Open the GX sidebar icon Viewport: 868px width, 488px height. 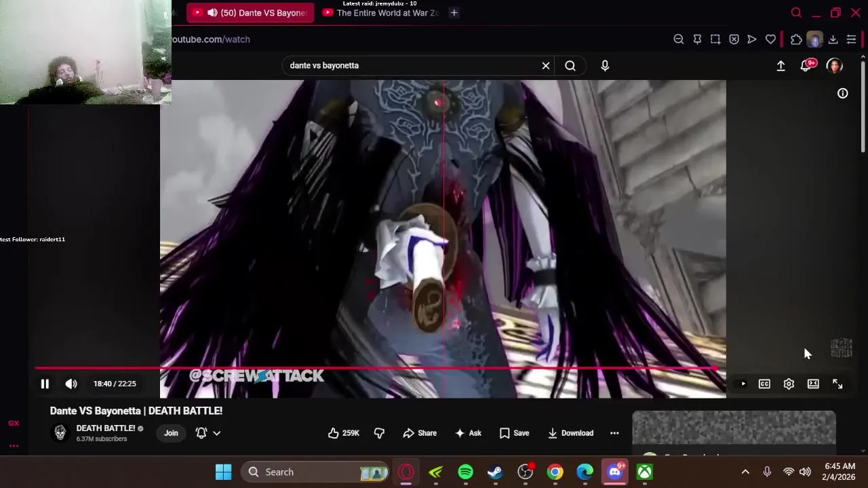click(14, 423)
